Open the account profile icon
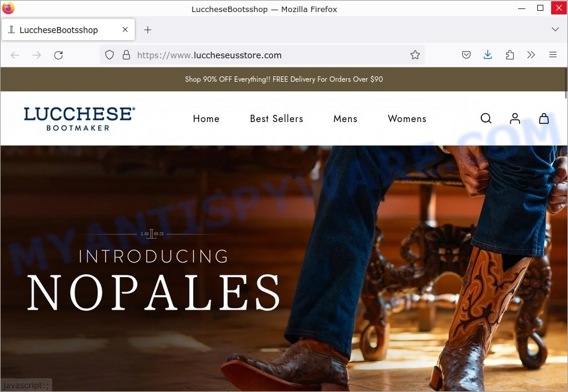Image resolution: width=568 pixels, height=392 pixels. coord(515,118)
